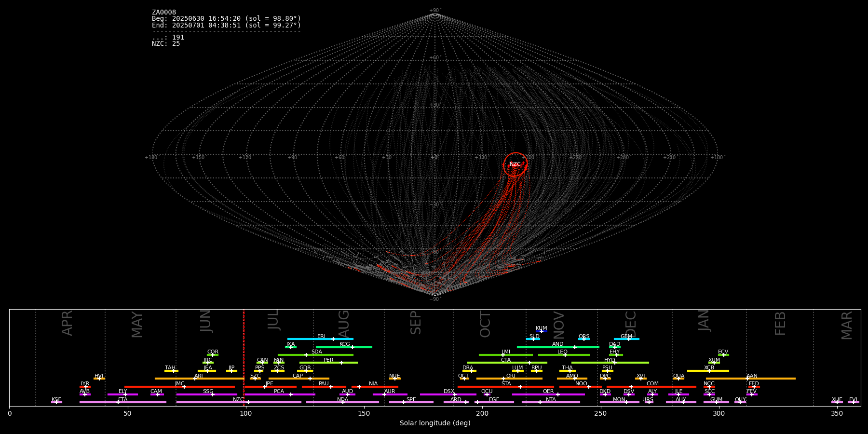
Task: Click the XHE shower label
Action: [x=837, y=399]
